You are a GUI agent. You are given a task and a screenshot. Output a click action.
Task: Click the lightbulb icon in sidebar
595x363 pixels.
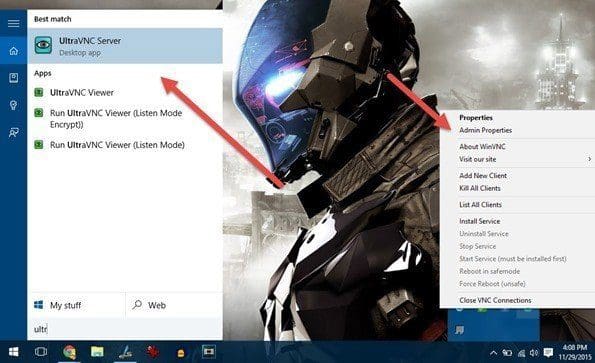click(14, 105)
